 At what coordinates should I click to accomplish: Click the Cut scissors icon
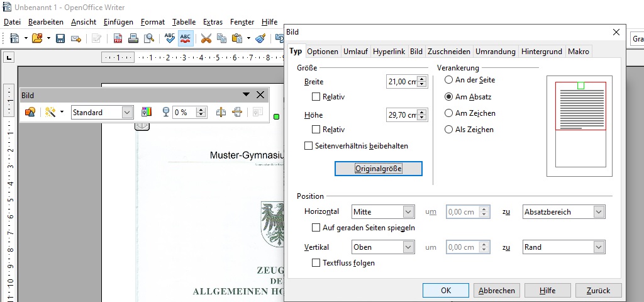click(206, 38)
